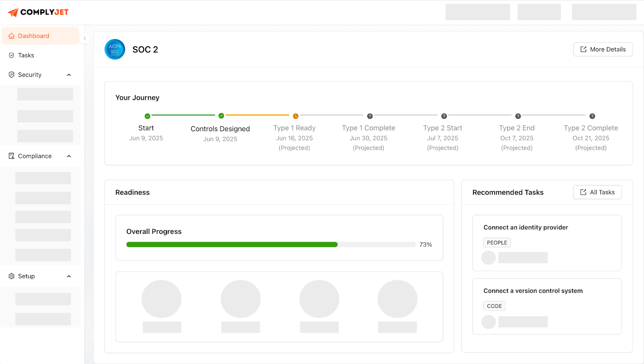Image resolution: width=644 pixels, height=364 pixels.
Task: Click the Compliance clipboard icon
Action: point(11,156)
